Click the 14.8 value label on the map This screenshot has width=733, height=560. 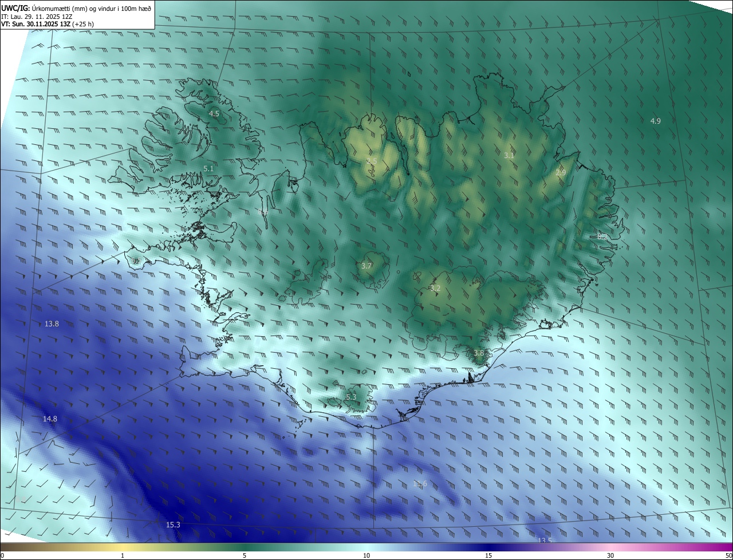pos(50,419)
